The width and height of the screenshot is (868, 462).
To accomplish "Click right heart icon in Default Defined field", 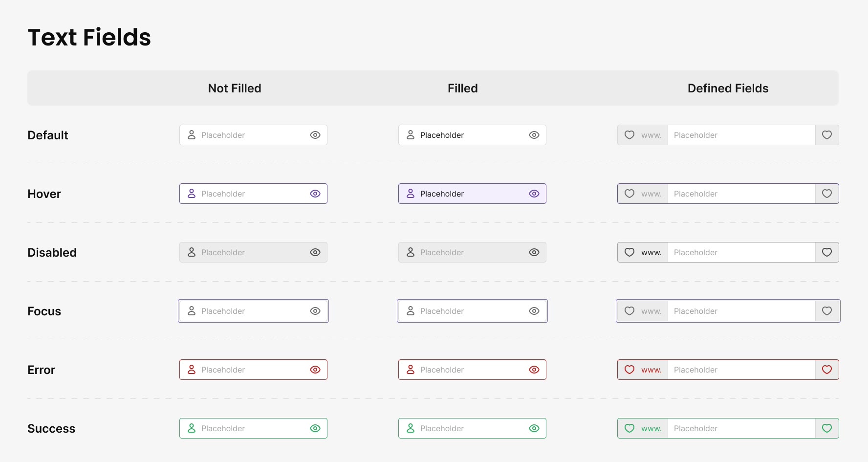I will click(x=827, y=135).
